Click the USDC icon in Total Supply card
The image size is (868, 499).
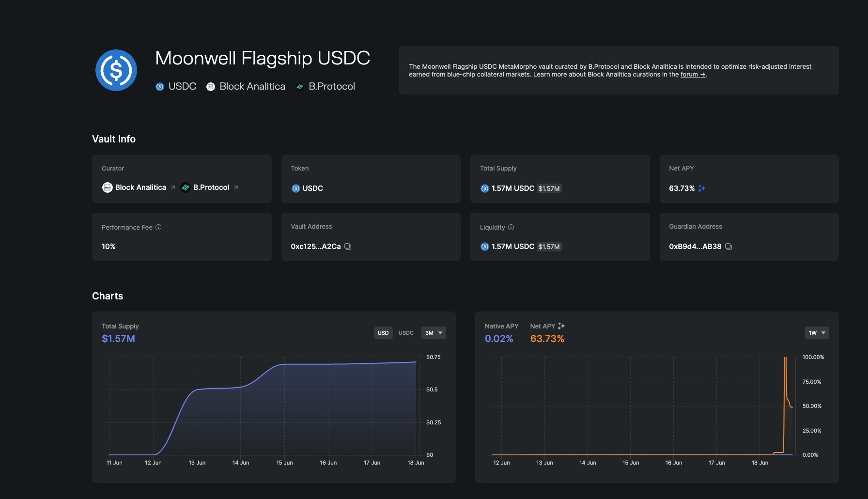[485, 188]
